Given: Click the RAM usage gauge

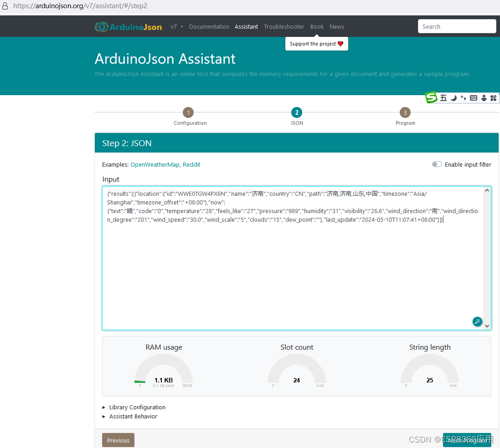Looking at the screenshot, I should [x=164, y=370].
